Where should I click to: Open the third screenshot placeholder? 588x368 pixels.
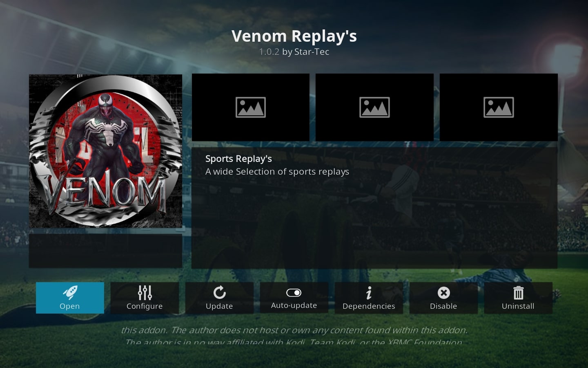click(499, 107)
